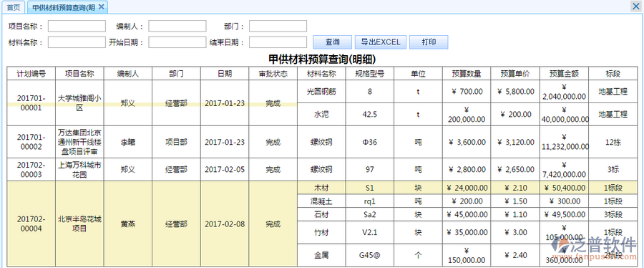This screenshot has width=644, height=268.
Task: Click the 预算金额 column header
Action: (x=565, y=74)
